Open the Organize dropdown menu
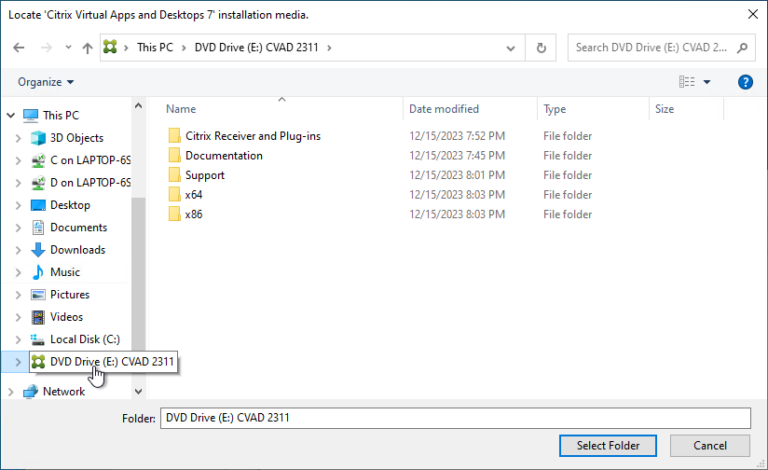 (x=46, y=82)
